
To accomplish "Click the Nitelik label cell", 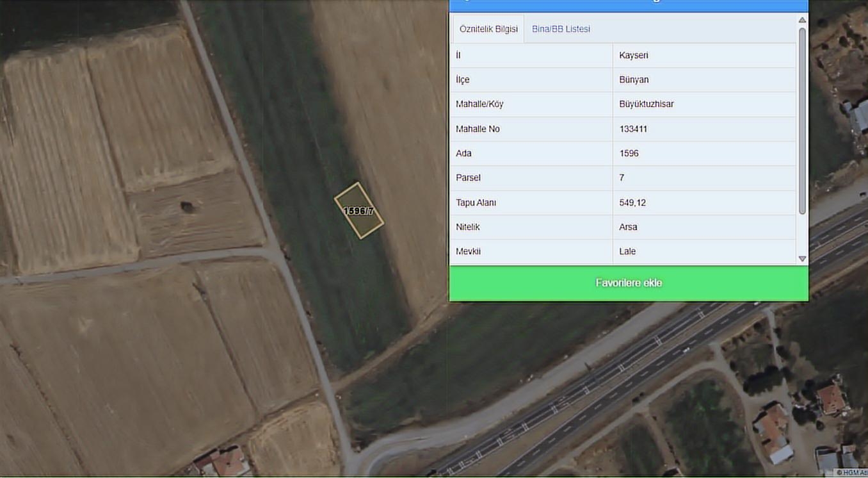I will coord(531,227).
